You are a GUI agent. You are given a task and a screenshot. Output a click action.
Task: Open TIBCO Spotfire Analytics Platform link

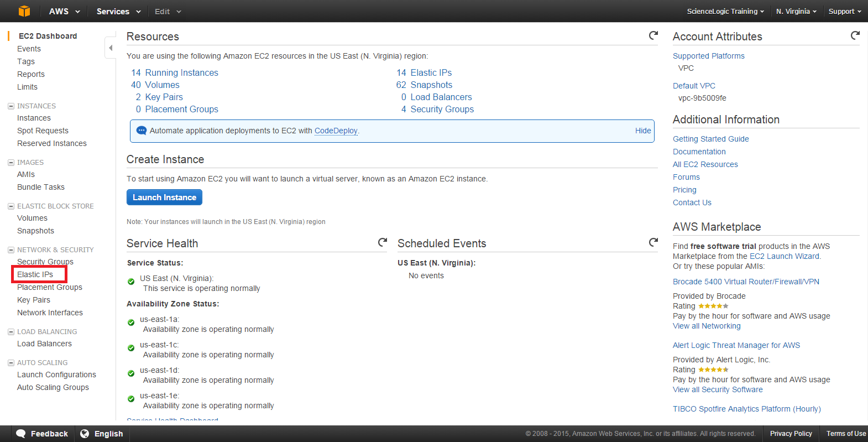click(747, 409)
